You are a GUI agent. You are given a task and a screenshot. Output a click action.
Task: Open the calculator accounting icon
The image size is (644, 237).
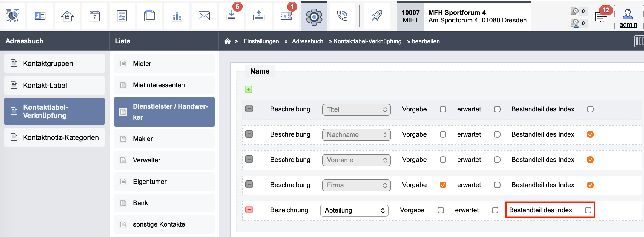click(122, 16)
